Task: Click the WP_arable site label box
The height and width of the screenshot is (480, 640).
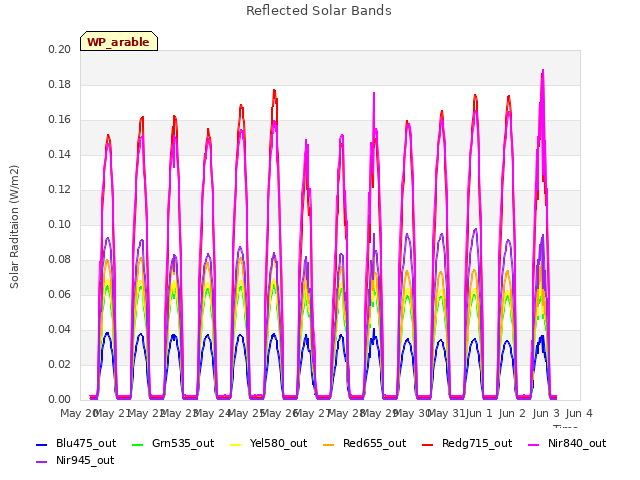Action: pyautogui.click(x=119, y=41)
